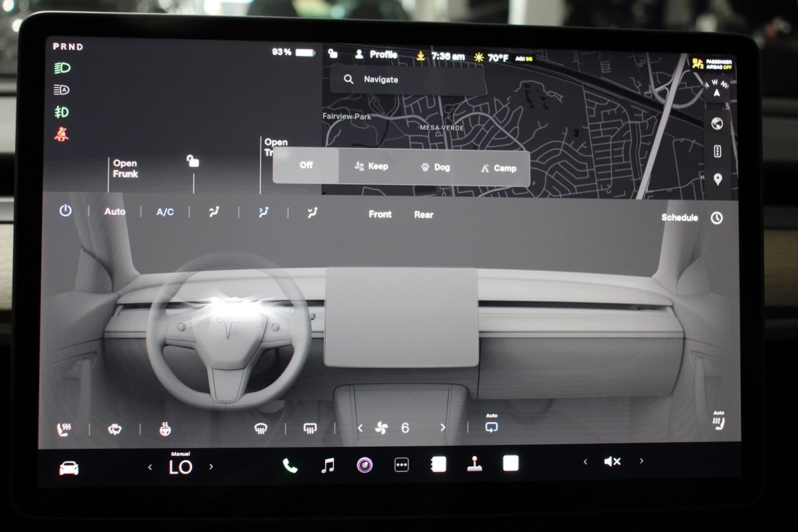Toggle Auto climate mode
This screenshot has width=798, height=532.
click(x=114, y=211)
